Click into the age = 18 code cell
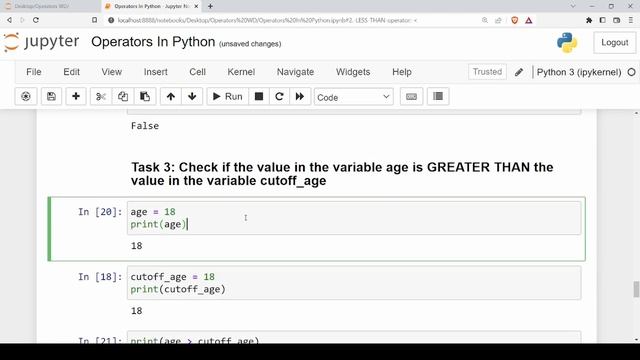This screenshot has height=360, width=640. click(x=353, y=218)
